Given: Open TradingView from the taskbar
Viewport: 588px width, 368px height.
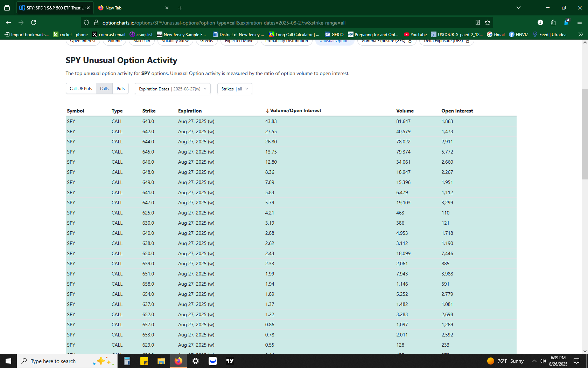Looking at the screenshot, I should pos(230,361).
